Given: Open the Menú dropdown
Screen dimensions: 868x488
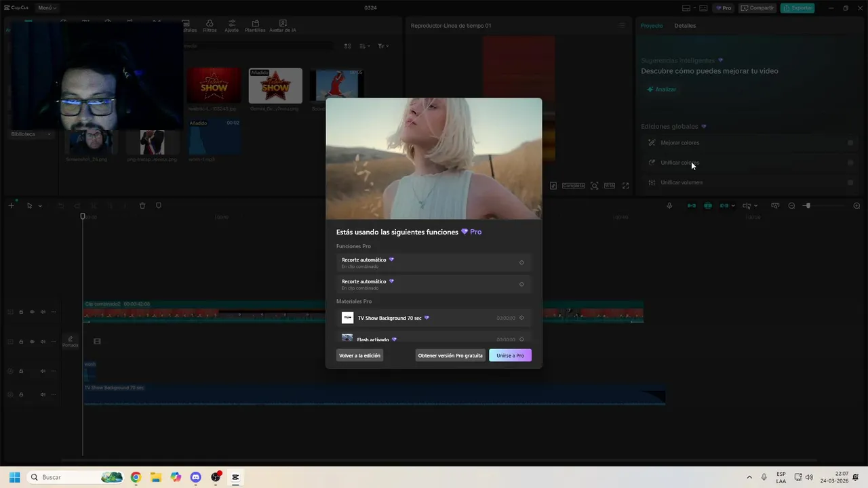Looking at the screenshot, I should [x=47, y=8].
